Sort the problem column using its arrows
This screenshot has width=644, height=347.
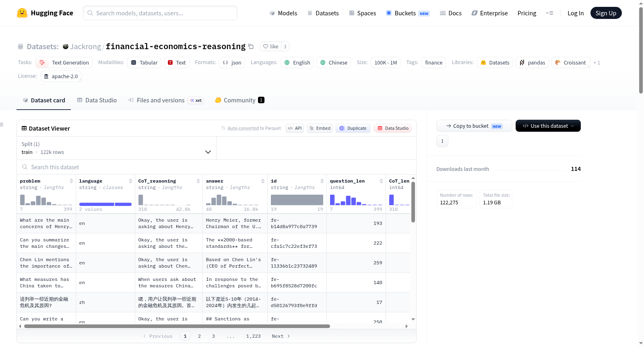pos(71,181)
